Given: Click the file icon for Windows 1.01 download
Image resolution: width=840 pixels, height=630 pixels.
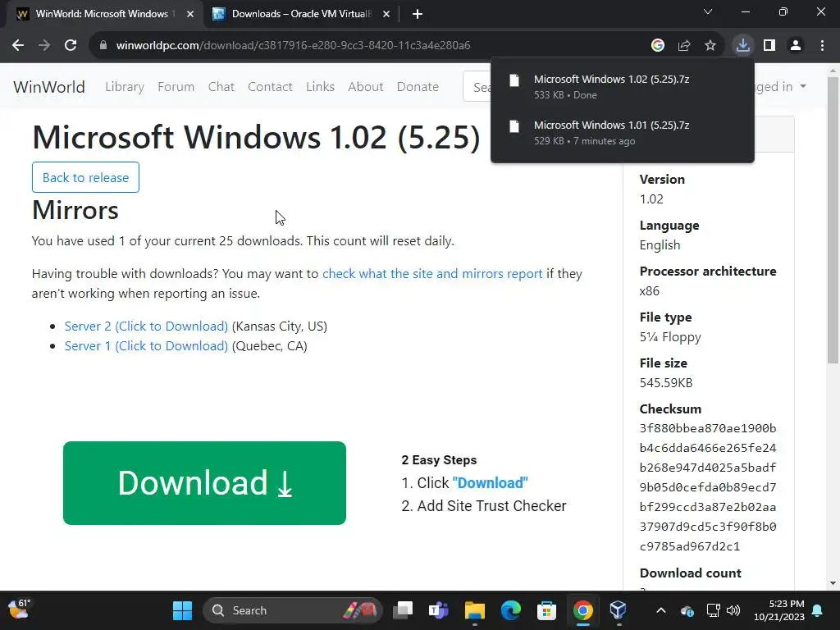Looking at the screenshot, I should (x=514, y=126).
